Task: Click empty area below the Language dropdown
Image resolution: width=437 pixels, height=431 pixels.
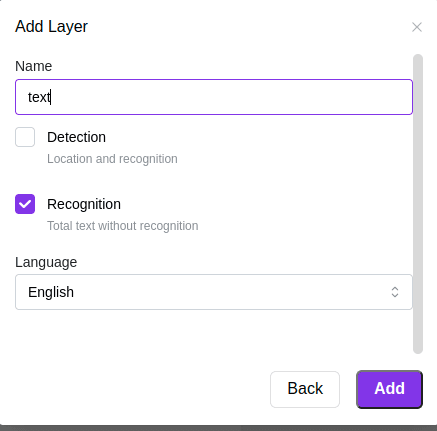Action: (x=214, y=332)
